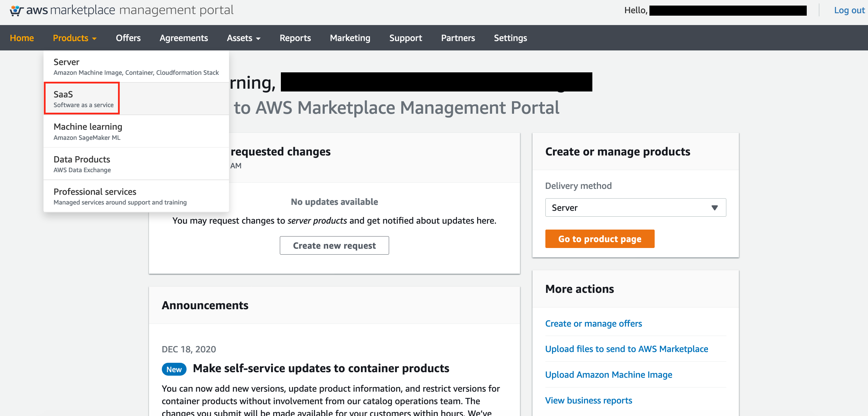868x416 pixels.
Task: Open the Reports page
Action: pos(295,38)
